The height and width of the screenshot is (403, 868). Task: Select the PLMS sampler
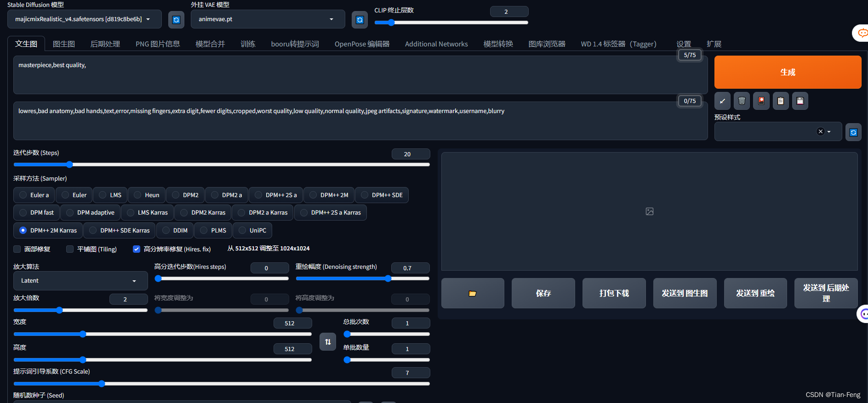(x=213, y=230)
